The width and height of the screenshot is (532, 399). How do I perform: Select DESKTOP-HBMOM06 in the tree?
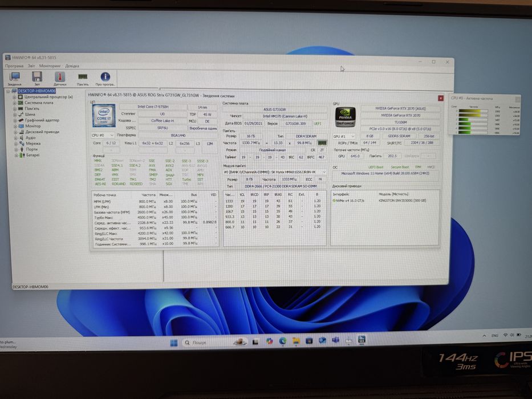(x=36, y=91)
